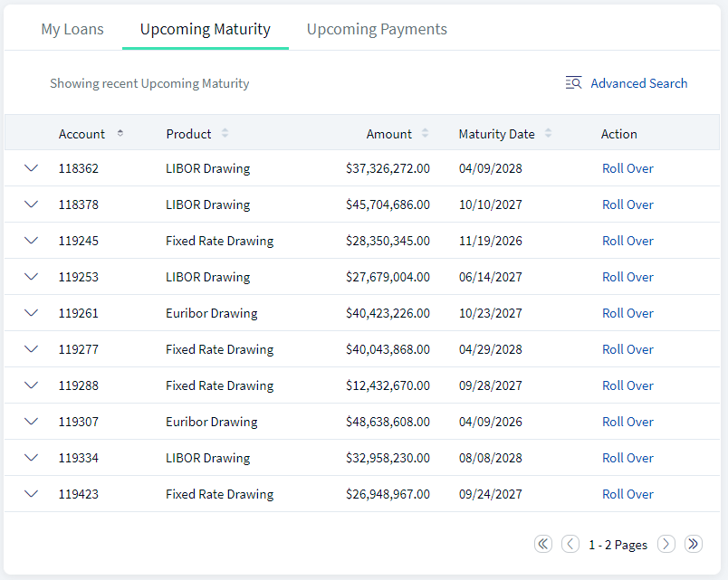Image resolution: width=728 pixels, height=580 pixels.
Task: Click the Product column header
Action: click(x=188, y=134)
